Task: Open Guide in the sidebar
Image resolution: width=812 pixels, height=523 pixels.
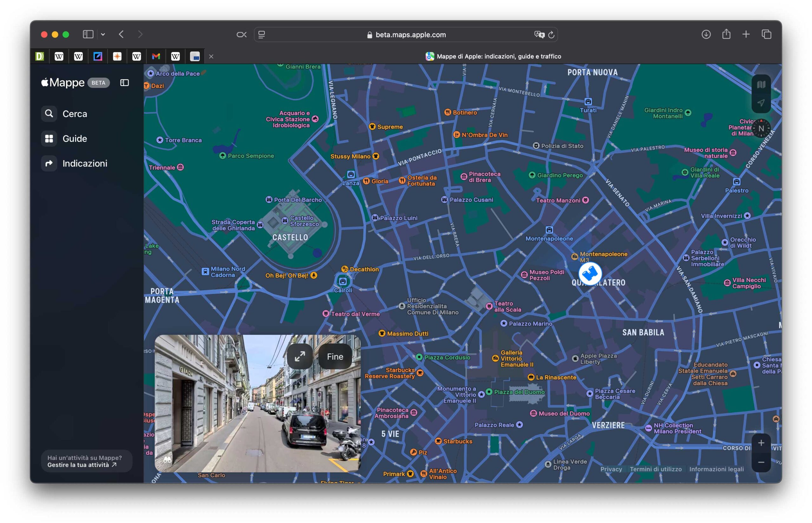Action: pyautogui.click(x=74, y=139)
